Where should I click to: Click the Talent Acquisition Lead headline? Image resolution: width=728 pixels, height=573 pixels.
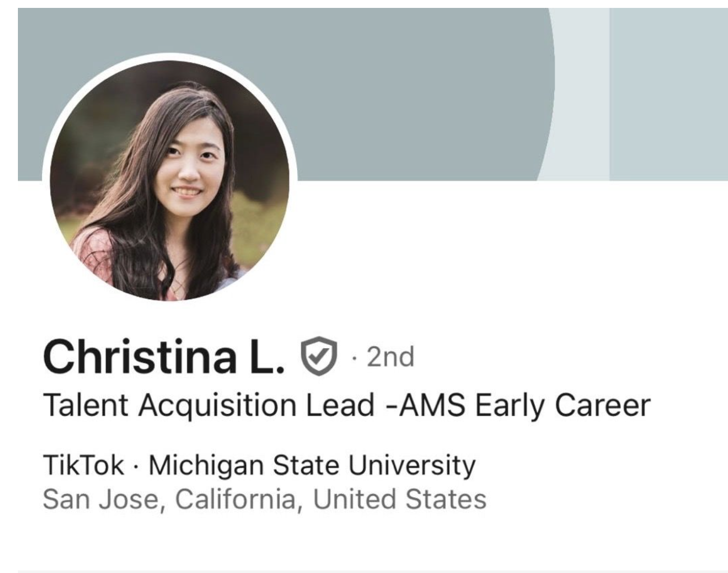coord(347,406)
